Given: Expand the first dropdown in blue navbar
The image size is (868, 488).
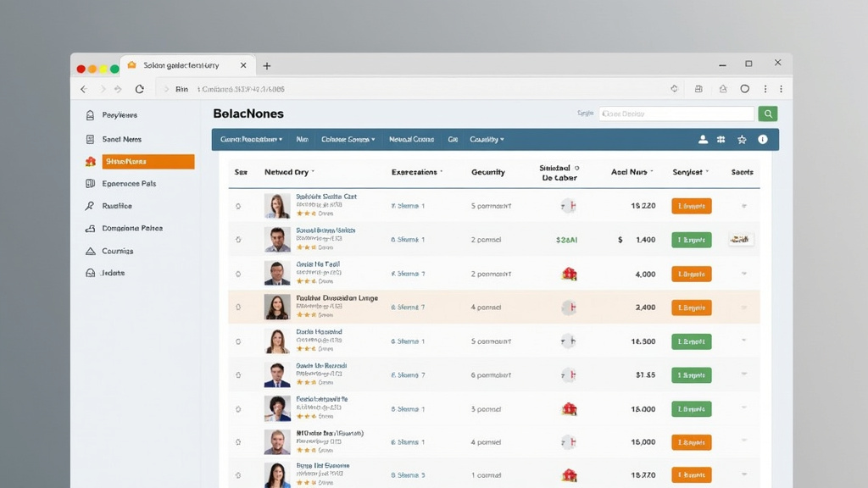Looking at the screenshot, I should (251, 140).
